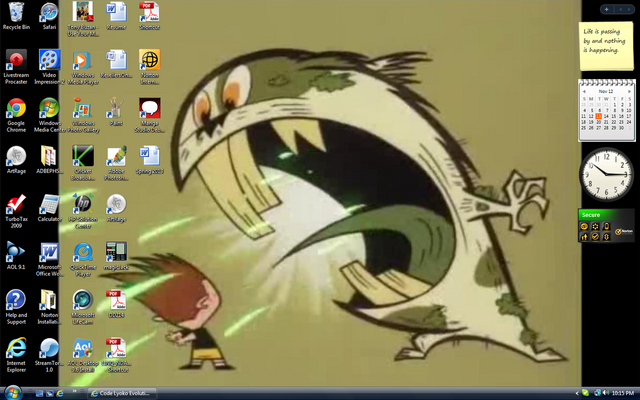
Task: Launch Microsoft Office Word shortcut
Action: [x=49, y=259]
